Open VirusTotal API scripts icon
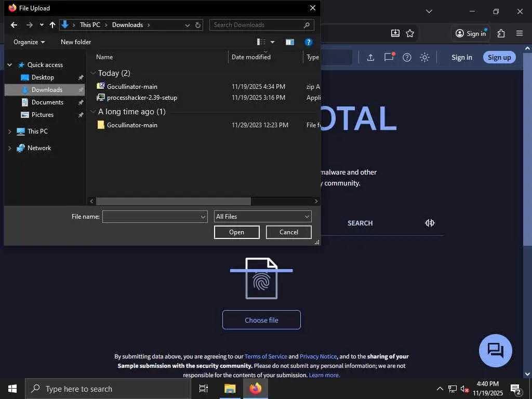This screenshot has width=532, height=399. coord(430,223)
